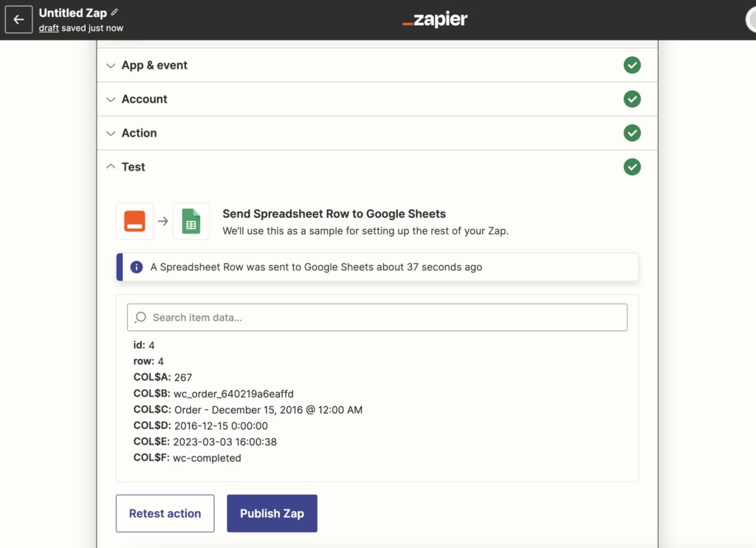This screenshot has width=756, height=548.
Task: Click the green checkmark beside Account
Action: [632, 99]
